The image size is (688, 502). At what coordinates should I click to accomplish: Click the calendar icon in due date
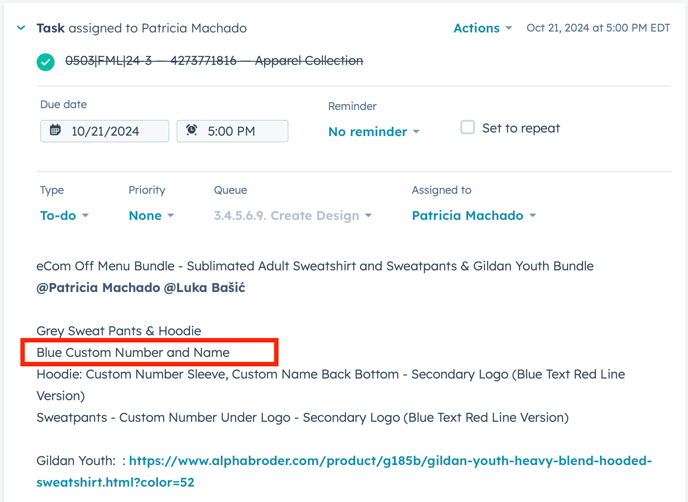pos(56,131)
